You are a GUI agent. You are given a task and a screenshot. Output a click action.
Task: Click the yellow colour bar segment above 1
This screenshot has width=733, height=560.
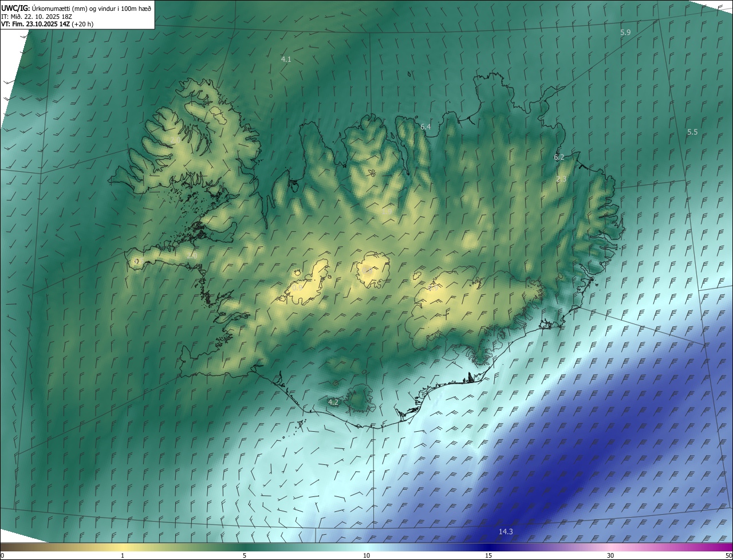point(123,547)
